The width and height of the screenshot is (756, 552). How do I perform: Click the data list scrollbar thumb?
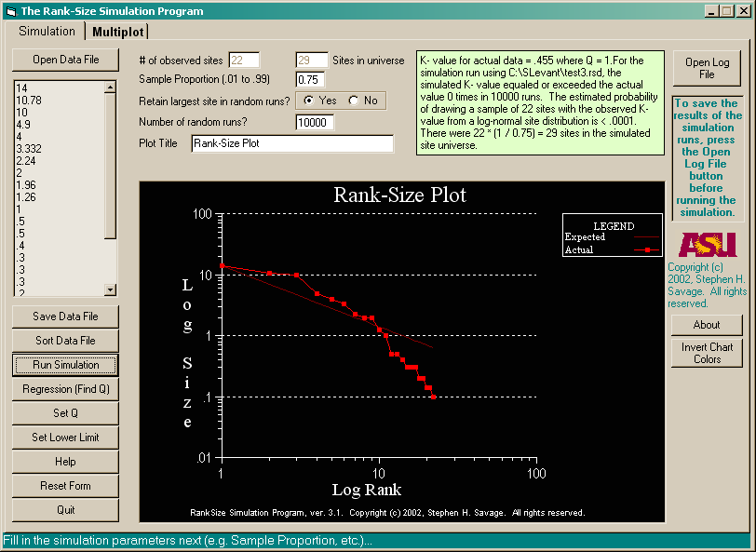pyautogui.click(x=111, y=166)
